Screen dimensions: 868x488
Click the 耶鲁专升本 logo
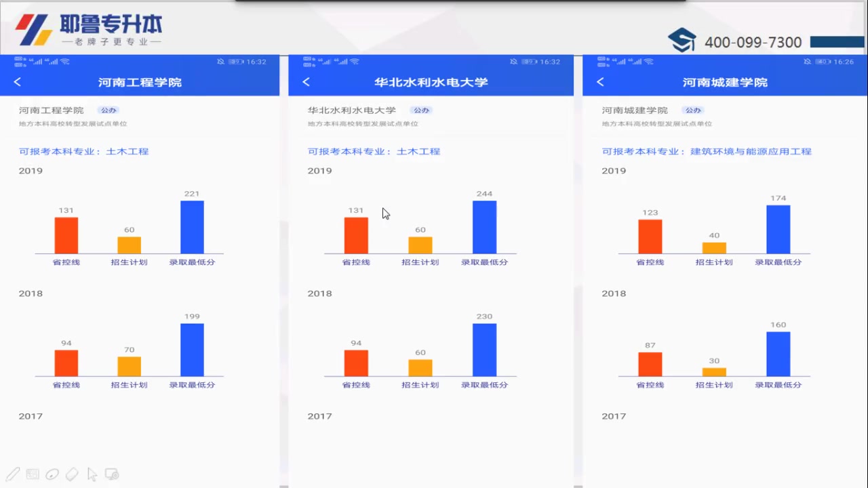89,30
